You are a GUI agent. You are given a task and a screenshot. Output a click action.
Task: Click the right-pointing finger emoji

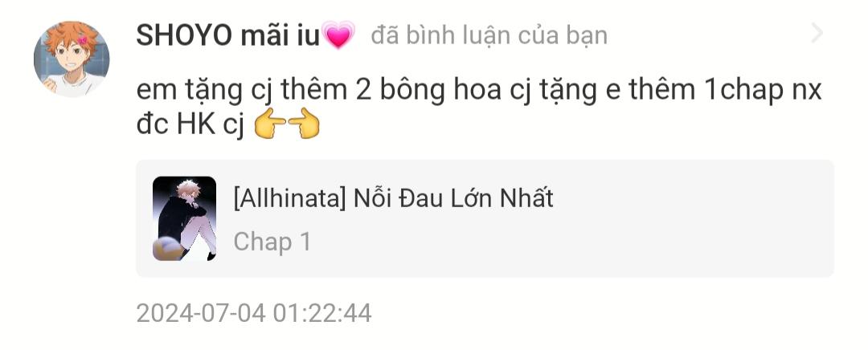(x=270, y=124)
